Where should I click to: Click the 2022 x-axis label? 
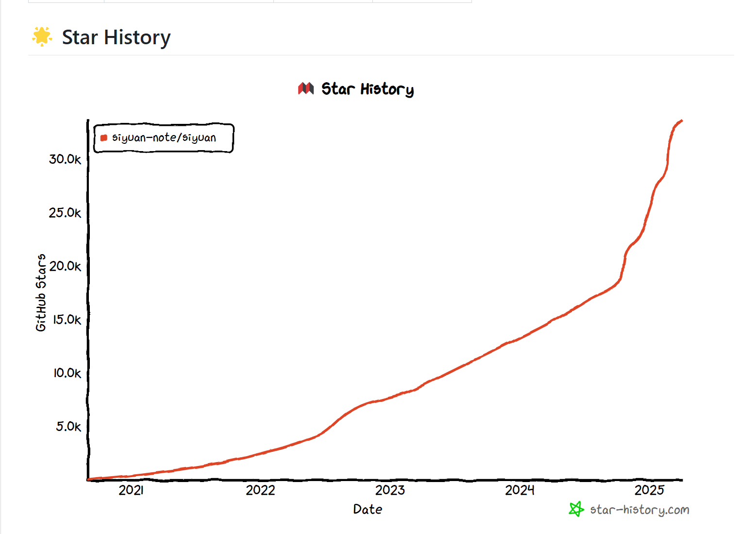click(261, 490)
